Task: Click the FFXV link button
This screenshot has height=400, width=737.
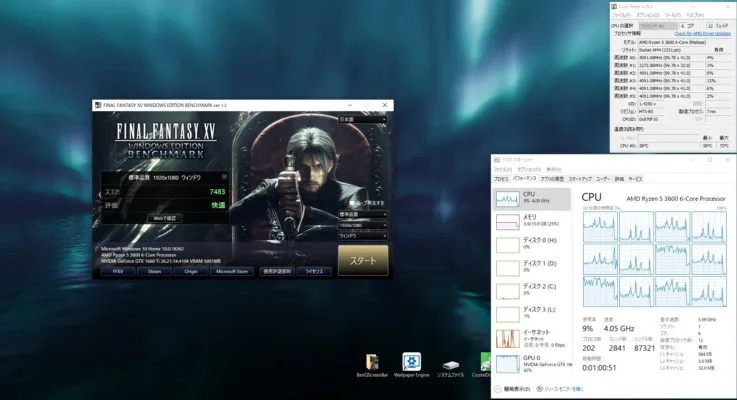Action: (118, 271)
